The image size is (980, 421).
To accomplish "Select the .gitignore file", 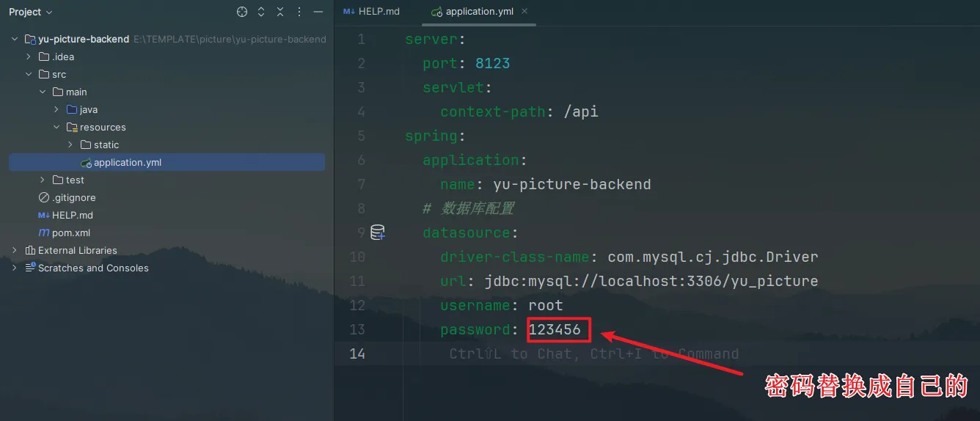I will 73,197.
